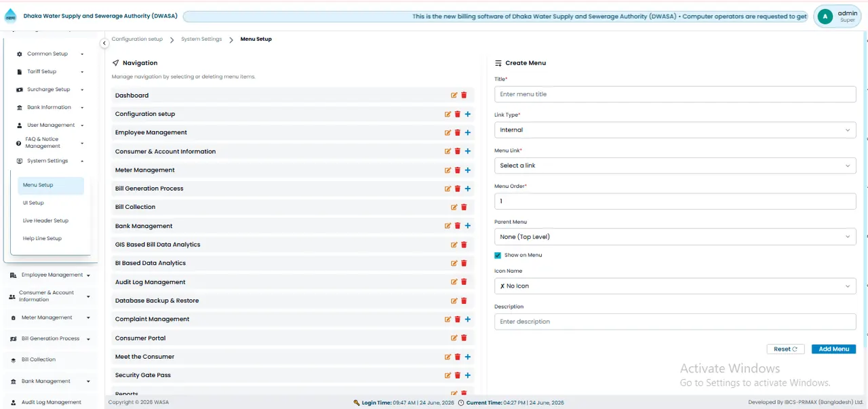Edit the Meet the Consumer menu item
Viewport: 868px width, 409px height.
[x=448, y=357]
